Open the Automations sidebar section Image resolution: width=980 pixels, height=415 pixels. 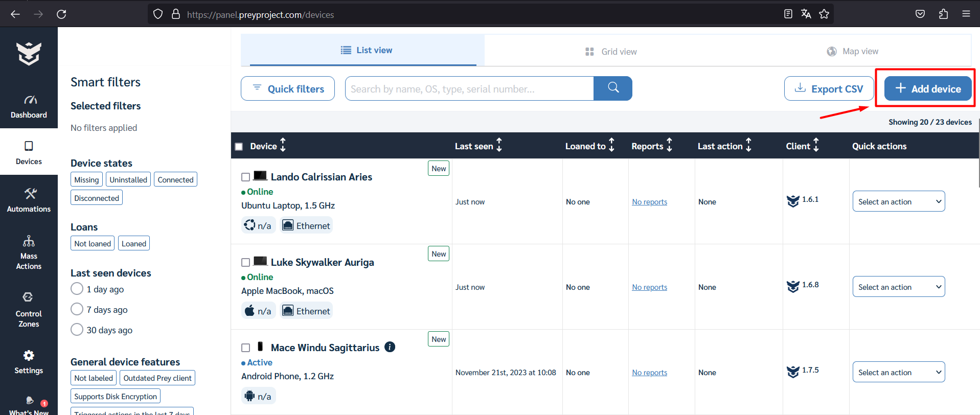point(29,200)
